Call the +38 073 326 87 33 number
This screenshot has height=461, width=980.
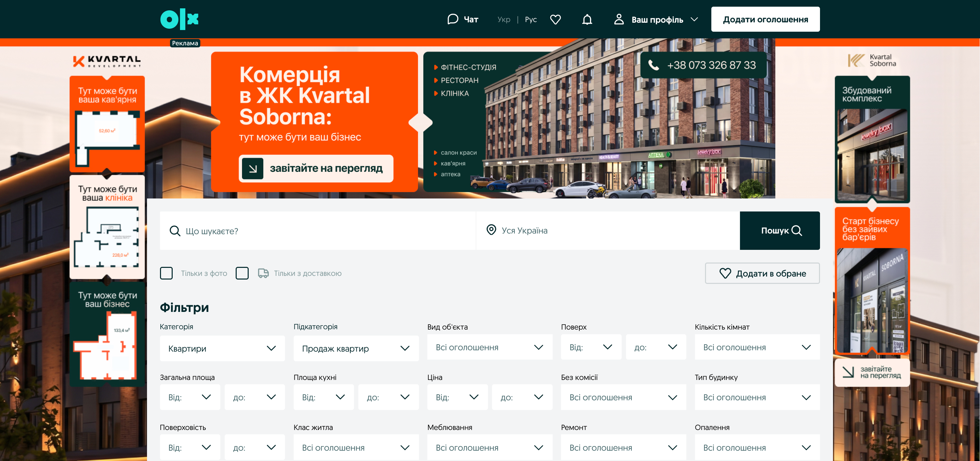pyautogui.click(x=703, y=65)
